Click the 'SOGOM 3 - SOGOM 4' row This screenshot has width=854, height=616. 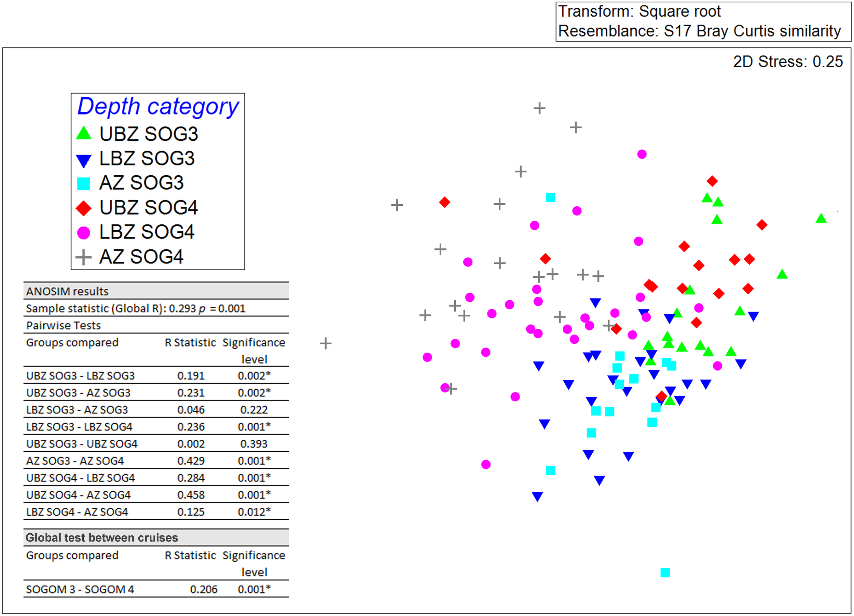coord(80,589)
